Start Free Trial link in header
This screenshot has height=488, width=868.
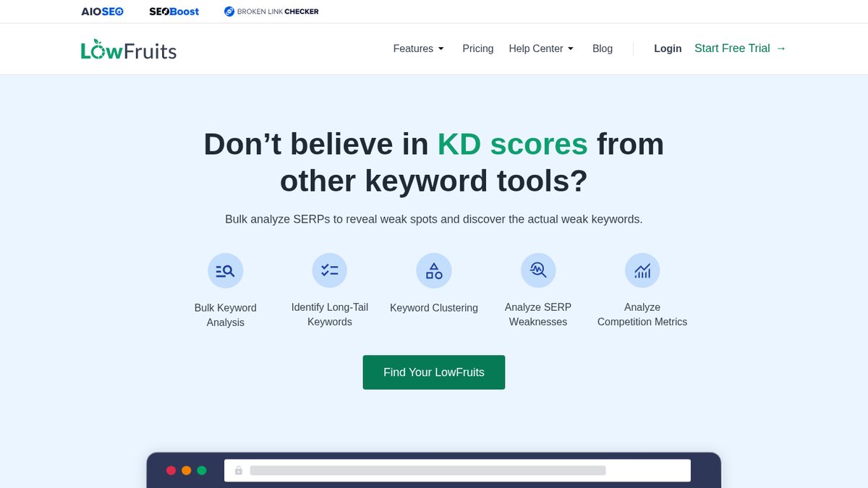tap(740, 48)
